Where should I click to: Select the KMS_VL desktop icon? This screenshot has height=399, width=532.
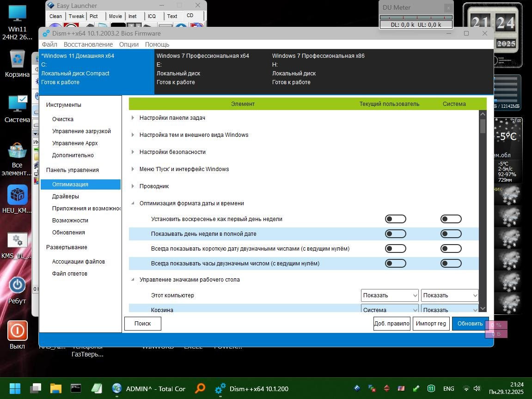[x=17, y=245]
